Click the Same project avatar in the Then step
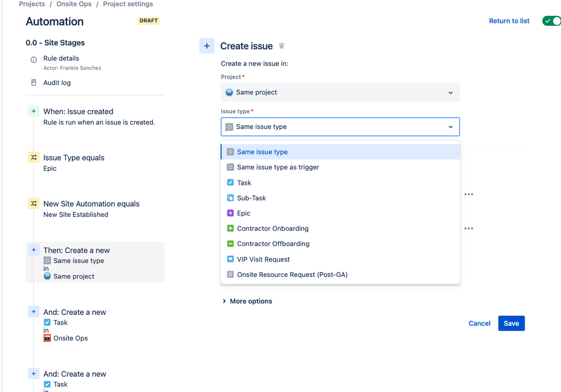This screenshot has width=561, height=392. point(47,276)
